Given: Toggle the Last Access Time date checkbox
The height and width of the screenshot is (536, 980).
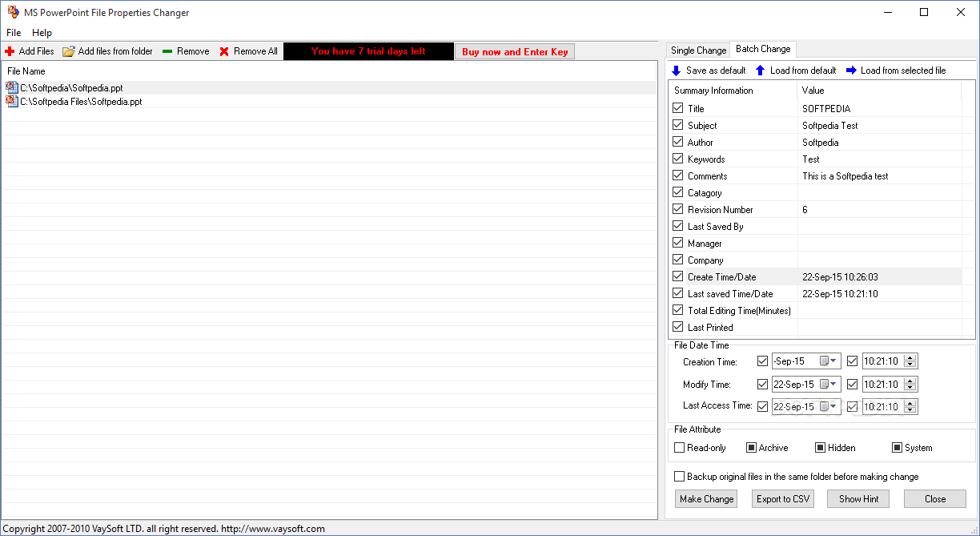Looking at the screenshot, I should pyautogui.click(x=762, y=406).
